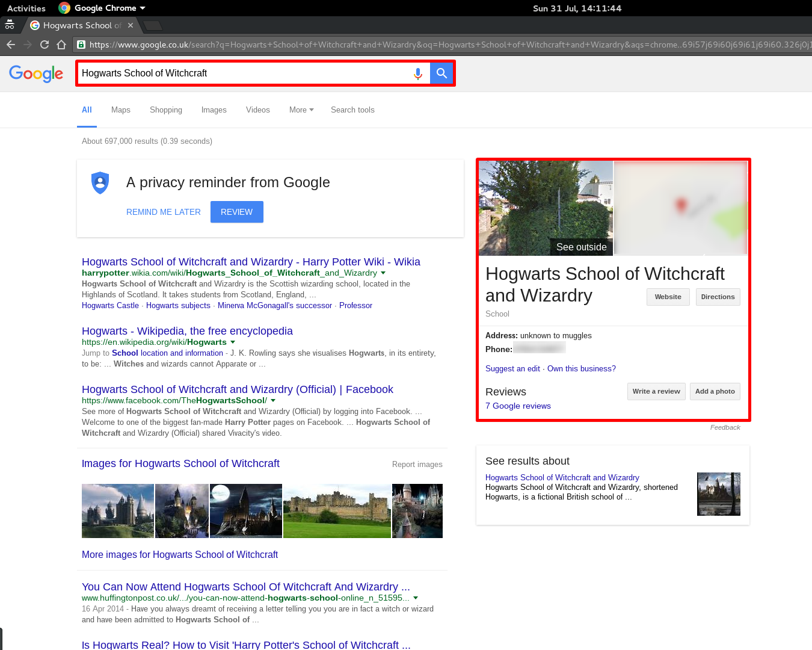Click the Feedback link under knowledge panel
Viewport: 812px width, 650px height.
725,428
